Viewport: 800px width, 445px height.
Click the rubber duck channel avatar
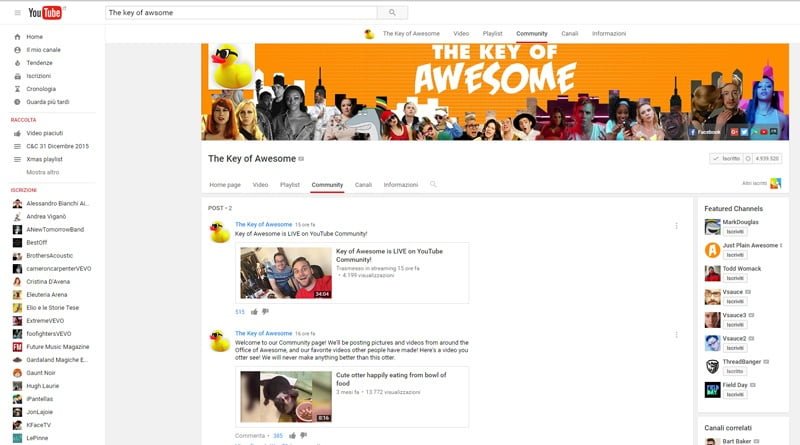coord(231,66)
